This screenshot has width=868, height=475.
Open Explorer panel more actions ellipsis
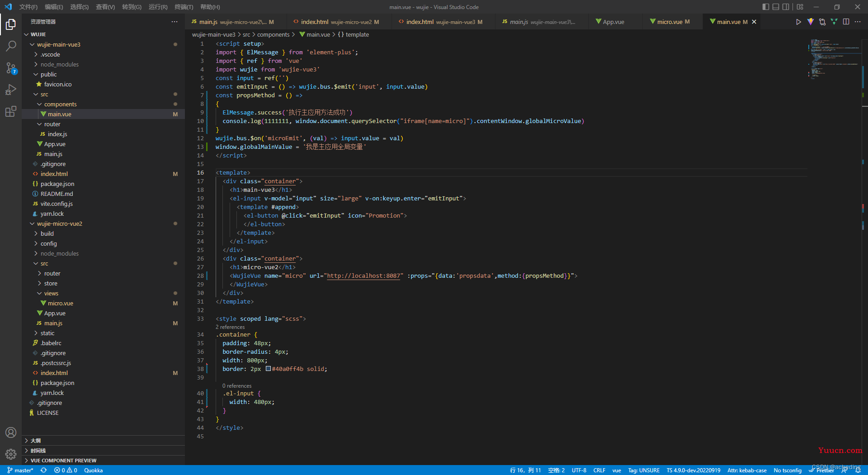(x=175, y=22)
